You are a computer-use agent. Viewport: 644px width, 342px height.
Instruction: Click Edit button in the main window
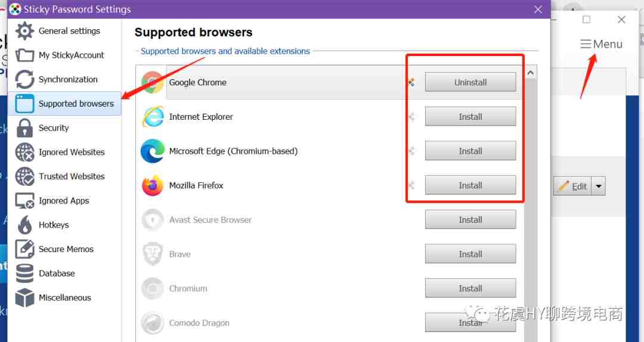tap(572, 186)
